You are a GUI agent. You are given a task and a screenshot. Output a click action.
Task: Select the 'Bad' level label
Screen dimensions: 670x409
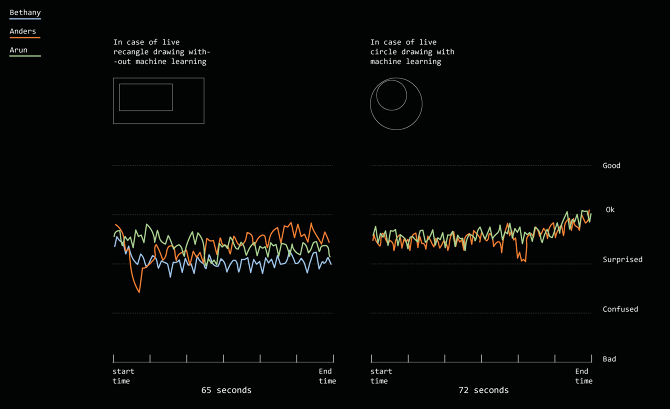pyautogui.click(x=609, y=358)
